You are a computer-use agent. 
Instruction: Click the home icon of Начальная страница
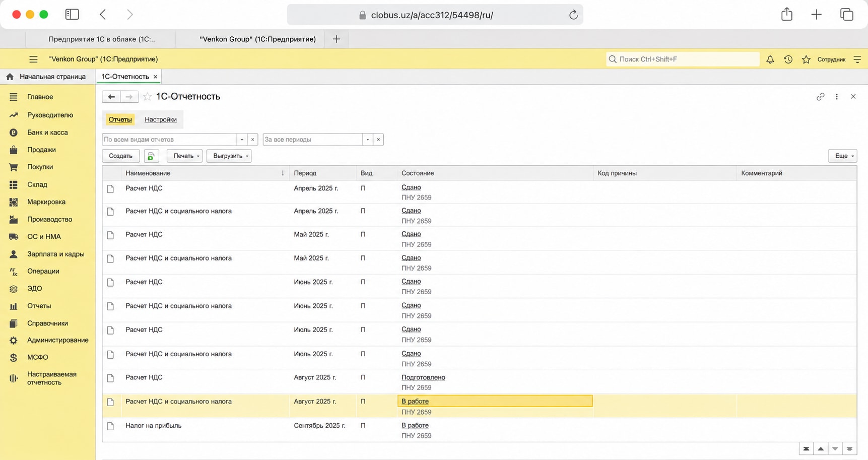(10, 77)
